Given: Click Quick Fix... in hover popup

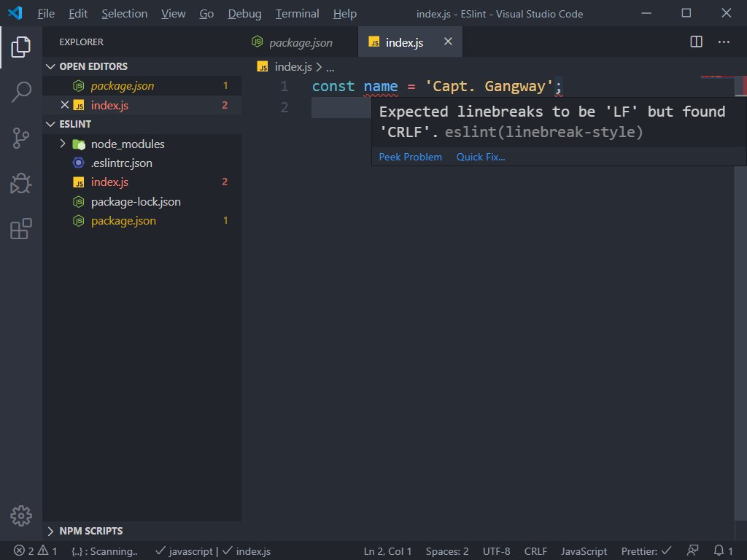Looking at the screenshot, I should [x=480, y=157].
